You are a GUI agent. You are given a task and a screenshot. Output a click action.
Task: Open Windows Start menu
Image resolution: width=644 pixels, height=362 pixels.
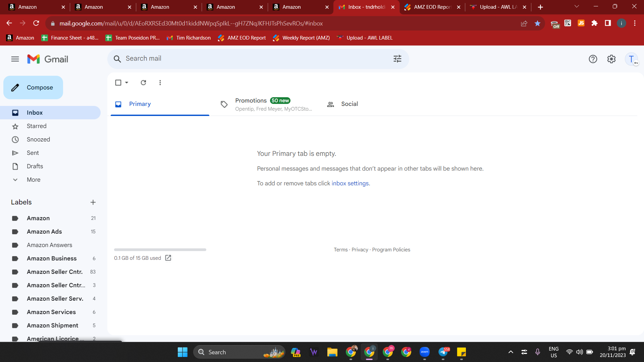coord(183,352)
